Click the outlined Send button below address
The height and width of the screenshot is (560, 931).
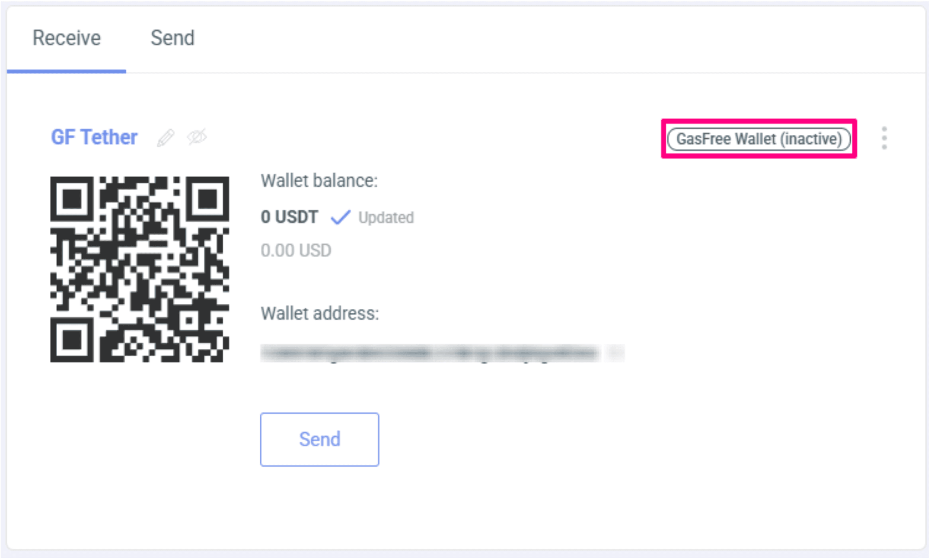(320, 439)
